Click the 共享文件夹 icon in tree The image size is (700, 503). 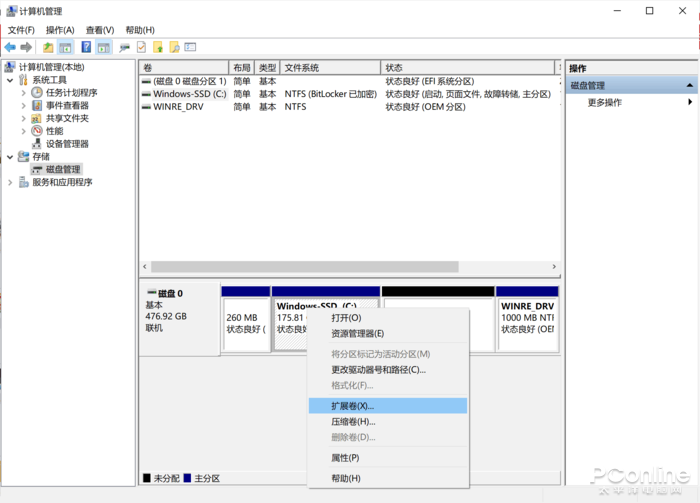pos(37,118)
